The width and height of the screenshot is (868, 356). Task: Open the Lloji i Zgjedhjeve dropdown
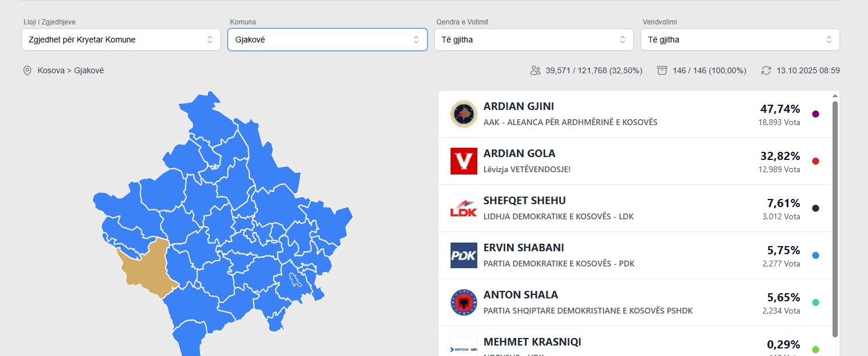[x=121, y=40]
